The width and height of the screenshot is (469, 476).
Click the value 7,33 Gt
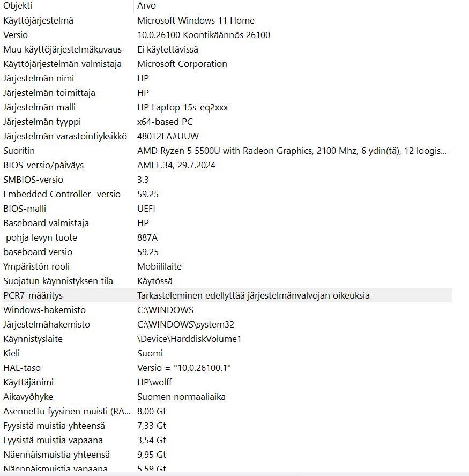click(x=152, y=426)
